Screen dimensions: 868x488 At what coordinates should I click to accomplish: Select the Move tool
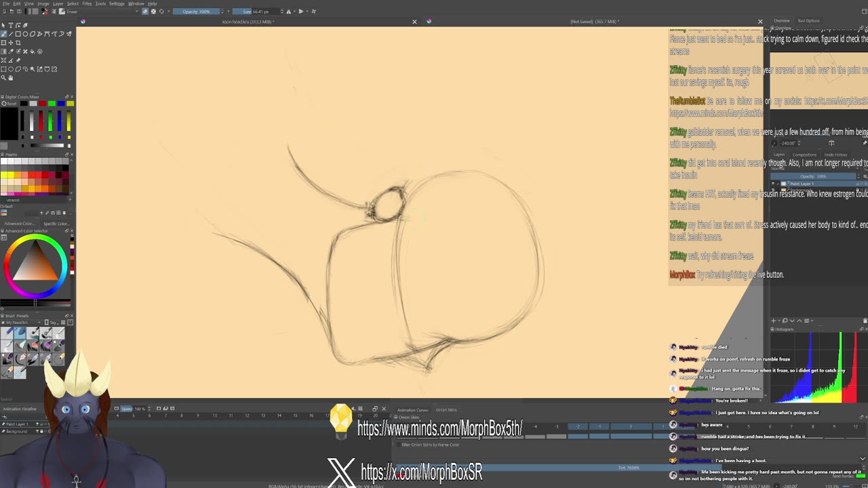[11, 43]
